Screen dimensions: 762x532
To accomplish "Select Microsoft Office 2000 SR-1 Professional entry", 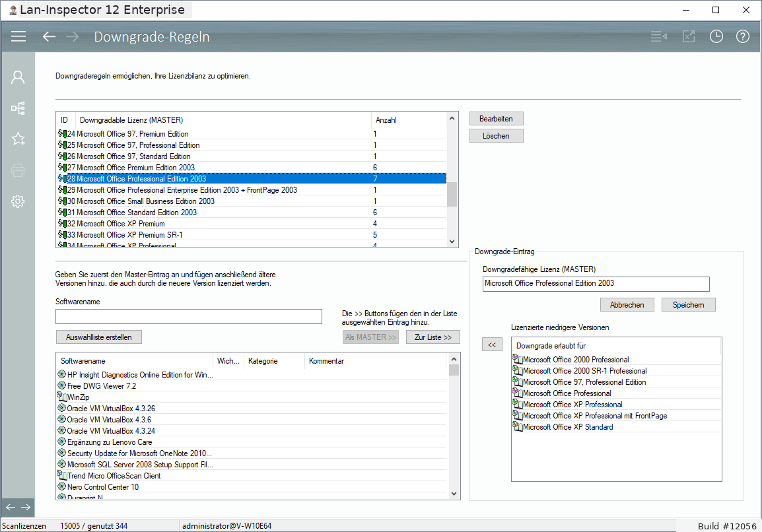I will click(616, 371).
